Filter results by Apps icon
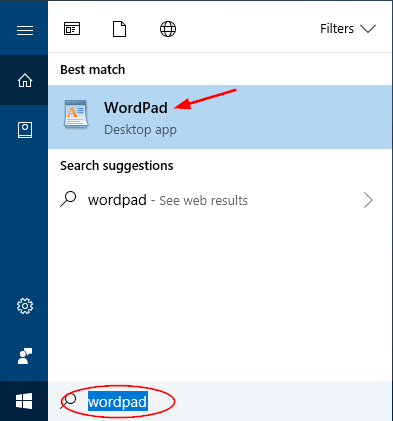 72,29
